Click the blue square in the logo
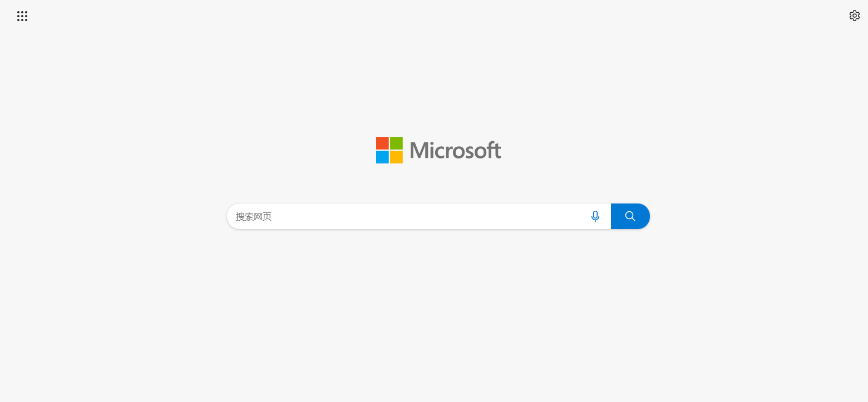Image resolution: width=868 pixels, height=402 pixels. pos(382,157)
